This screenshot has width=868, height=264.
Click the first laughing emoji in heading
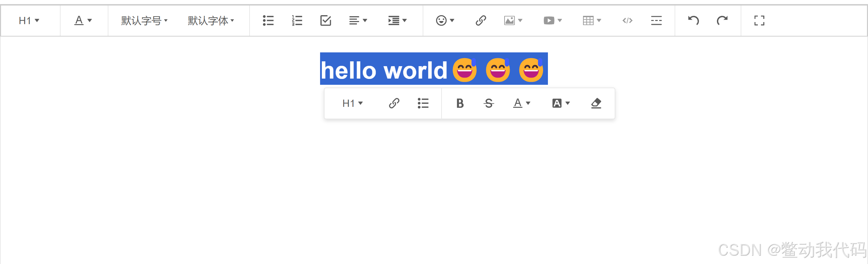tap(465, 70)
